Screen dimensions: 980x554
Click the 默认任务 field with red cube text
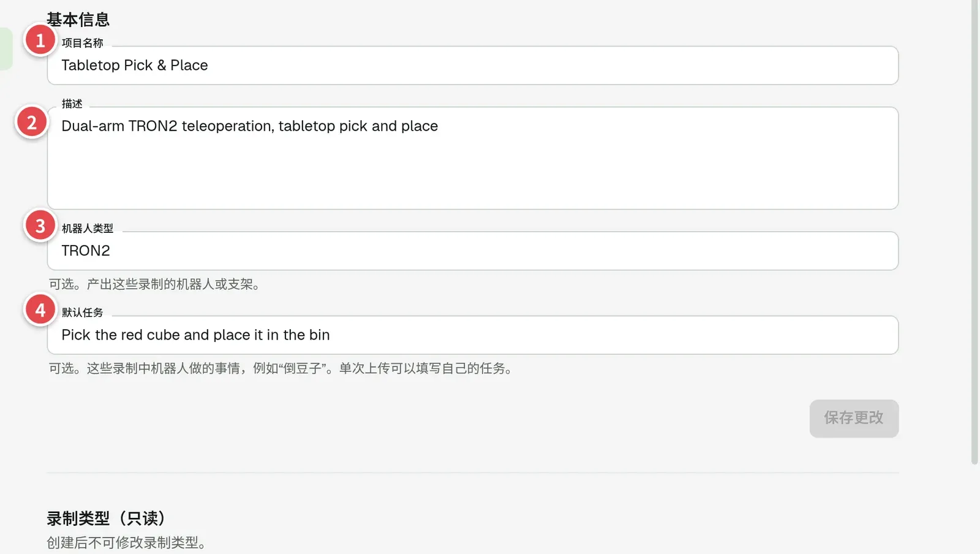[x=473, y=335]
